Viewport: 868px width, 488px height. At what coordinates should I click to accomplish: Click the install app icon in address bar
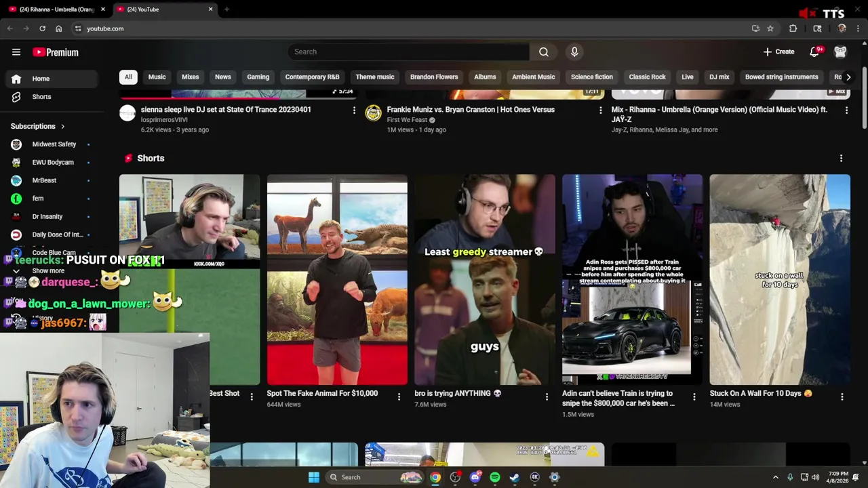(x=755, y=28)
